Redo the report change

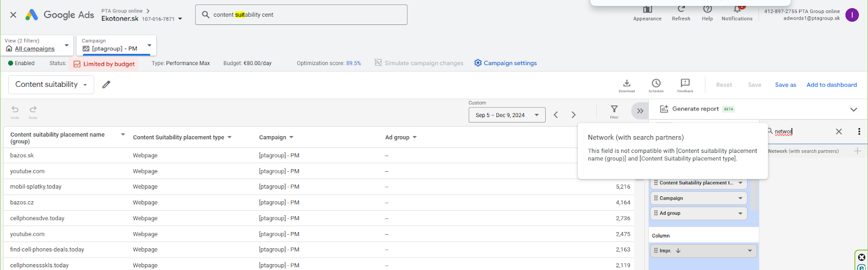33,110
